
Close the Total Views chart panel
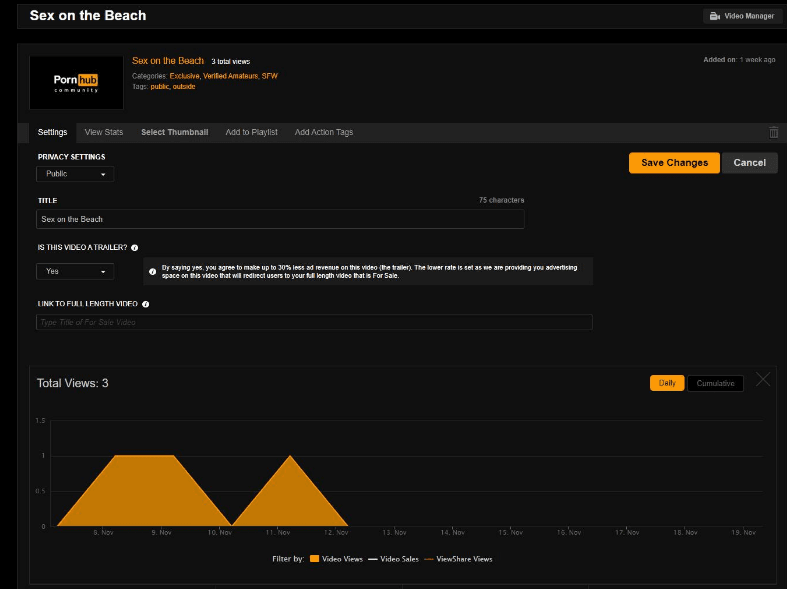(x=763, y=380)
